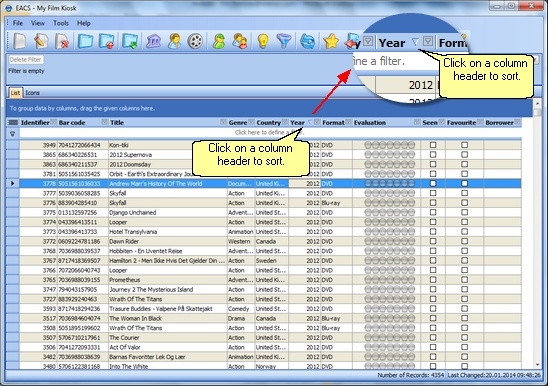Viewport: 548px width, 386px height.
Task: Set evaluation rating circles for Looper 3774
Action: pyautogui.click(x=390, y=222)
